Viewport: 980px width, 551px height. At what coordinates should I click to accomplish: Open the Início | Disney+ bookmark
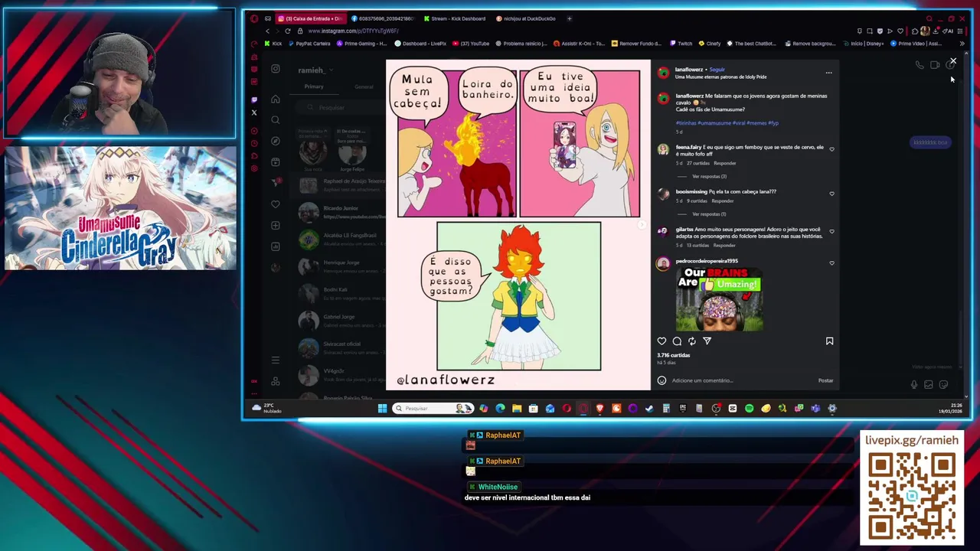[864, 44]
